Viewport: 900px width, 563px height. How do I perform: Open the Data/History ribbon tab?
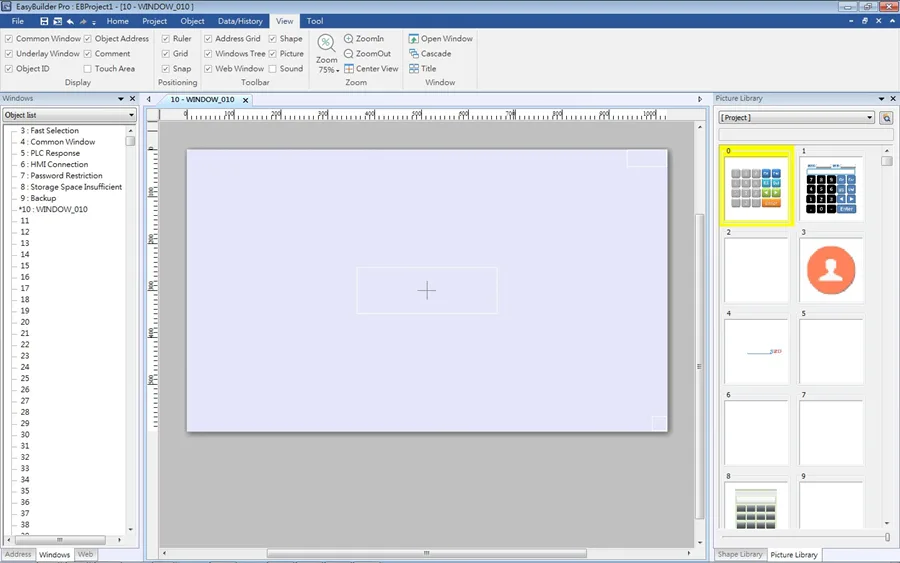point(240,21)
